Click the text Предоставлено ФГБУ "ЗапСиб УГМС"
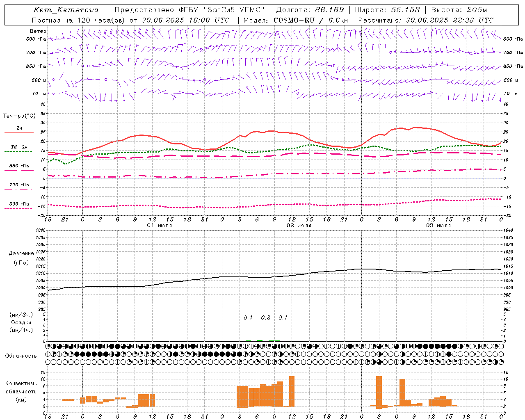 189,10
